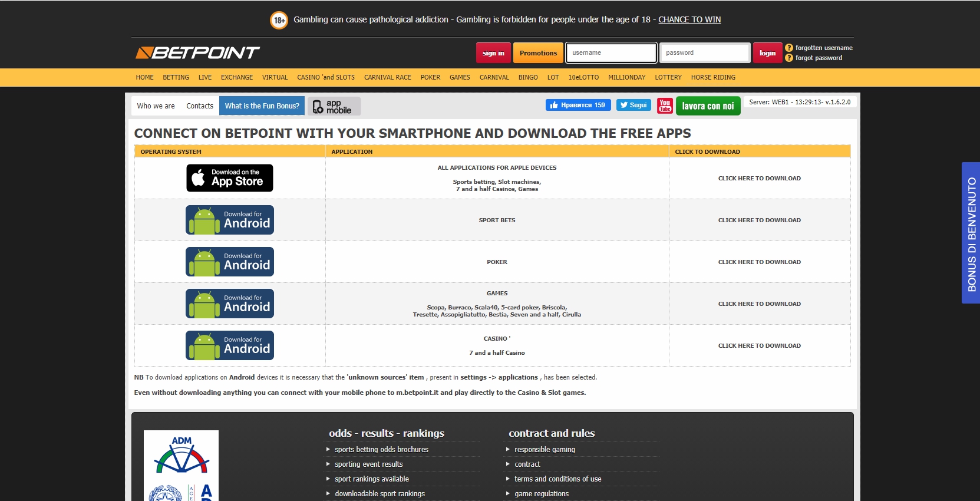The image size is (980, 501).
Task: Open the LIVE menu item
Action: (x=205, y=77)
